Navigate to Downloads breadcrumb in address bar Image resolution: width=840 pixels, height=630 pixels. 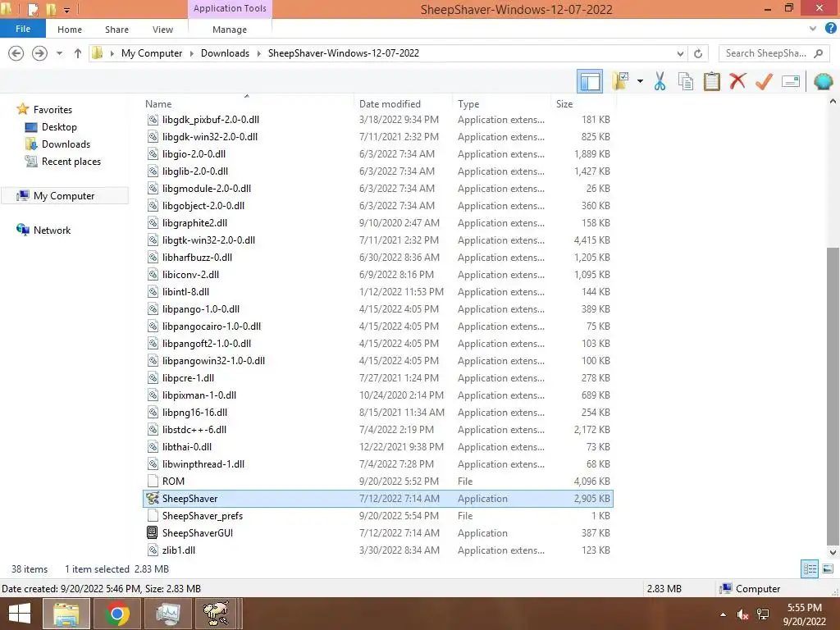225,53
